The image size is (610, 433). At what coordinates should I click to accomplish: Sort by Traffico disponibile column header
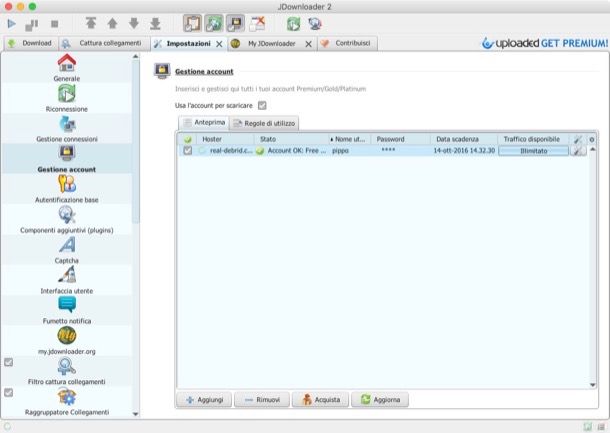pos(533,139)
